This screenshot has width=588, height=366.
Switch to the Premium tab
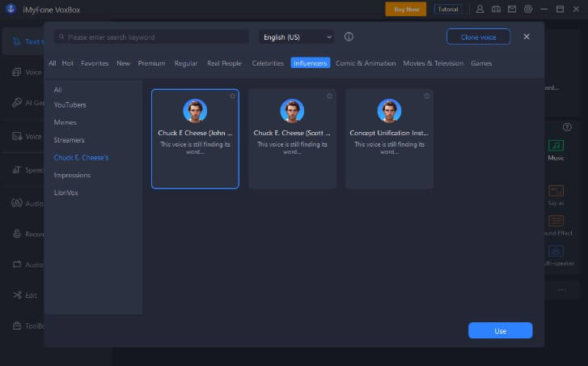[151, 63]
